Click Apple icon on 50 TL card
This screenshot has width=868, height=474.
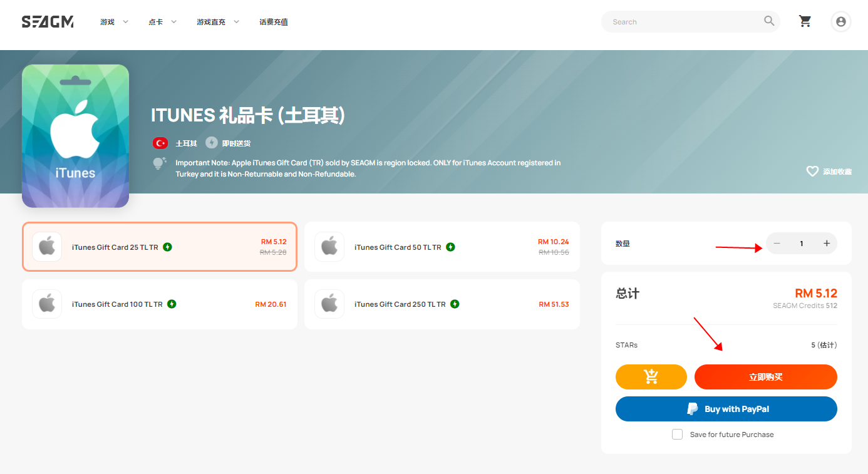click(329, 247)
